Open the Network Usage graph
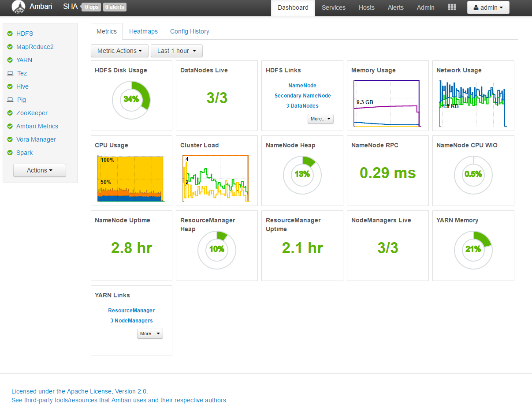This screenshot has width=532, height=416. tap(473, 104)
